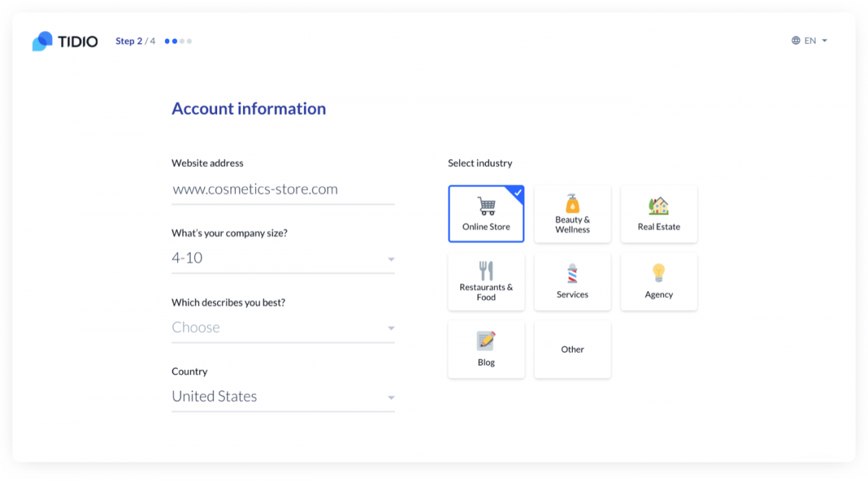Viewport: 868px width, 482px height.
Task: Open the 'Which describes you best' dropdown
Action: click(283, 327)
